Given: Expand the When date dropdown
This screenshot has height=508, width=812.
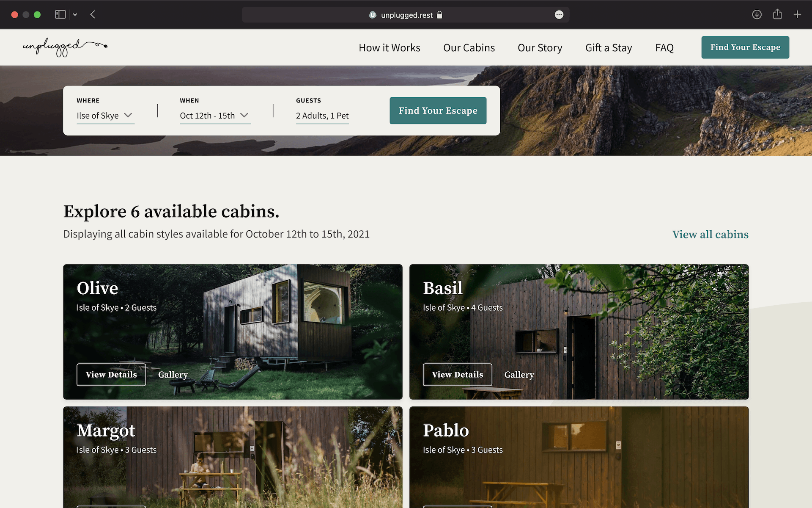Looking at the screenshot, I should pyautogui.click(x=215, y=116).
